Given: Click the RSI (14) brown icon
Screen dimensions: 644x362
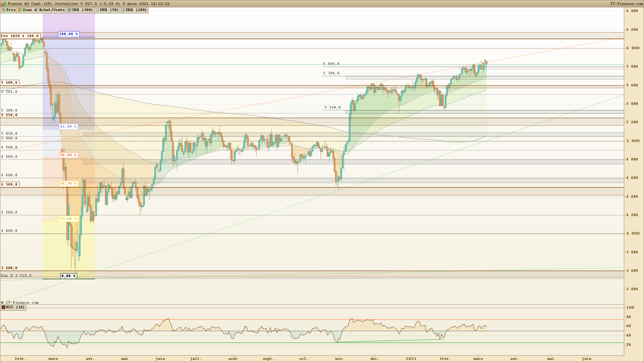Looking at the screenshot, I should (x=4, y=307).
